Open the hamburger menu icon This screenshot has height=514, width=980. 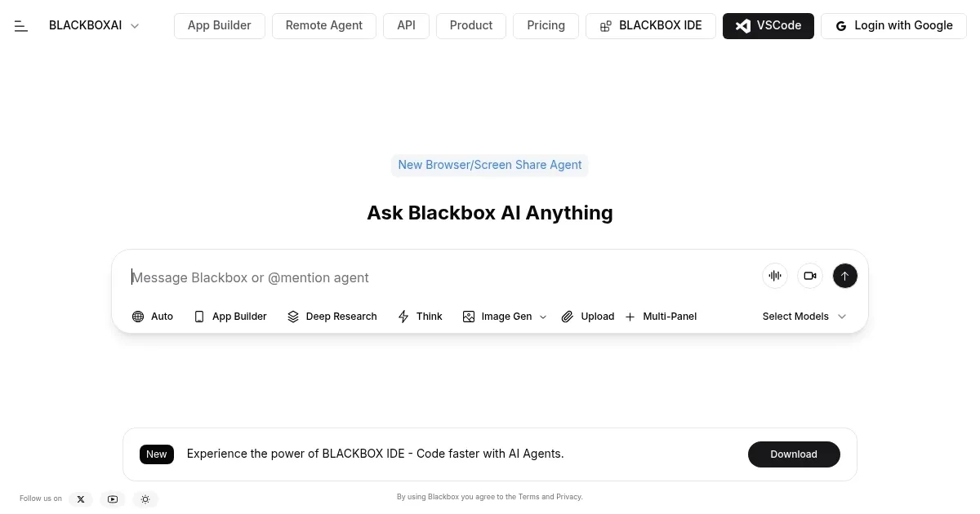(x=21, y=25)
